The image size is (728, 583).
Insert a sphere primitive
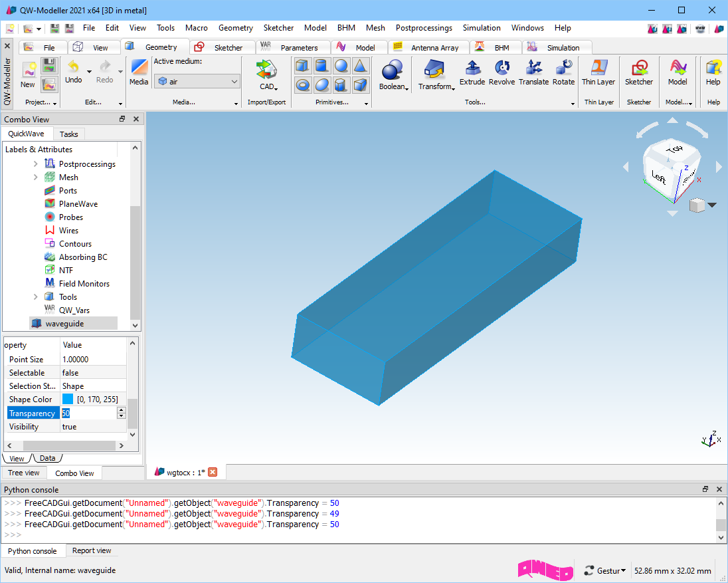click(x=341, y=66)
